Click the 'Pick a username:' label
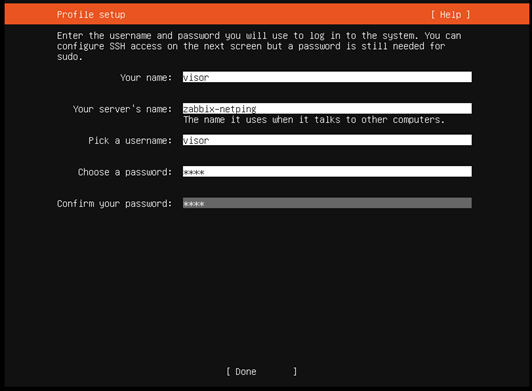The width and height of the screenshot is (532, 391). (130, 141)
